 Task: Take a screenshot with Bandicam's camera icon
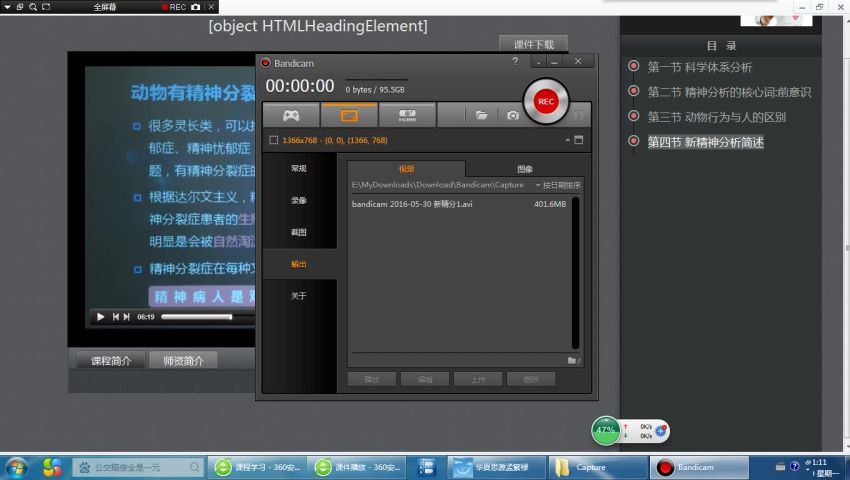[513, 115]
